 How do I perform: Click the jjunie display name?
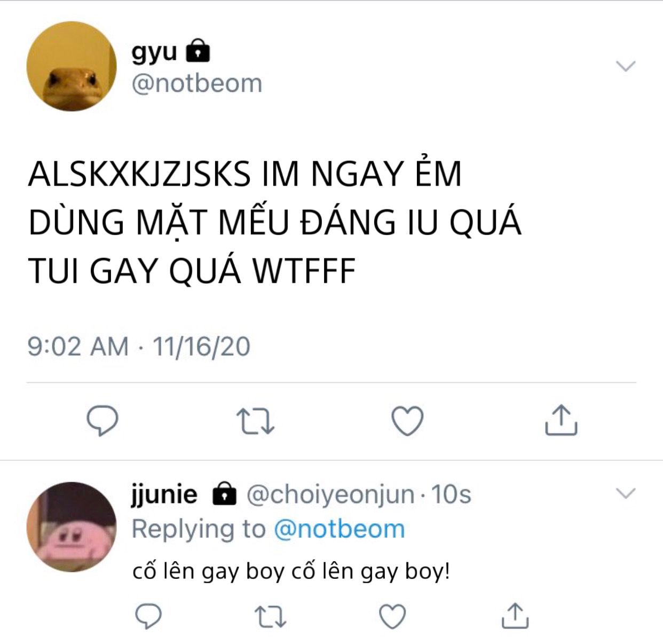coord(164,494)
